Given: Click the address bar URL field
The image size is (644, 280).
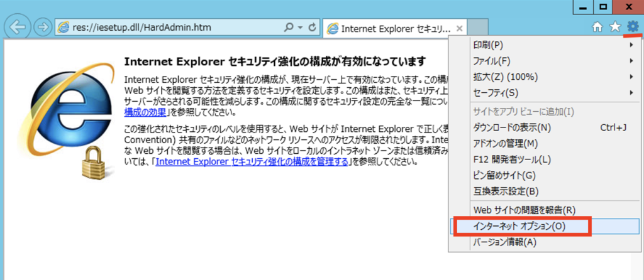Looking at the screenshot, I should pos(170,28).
